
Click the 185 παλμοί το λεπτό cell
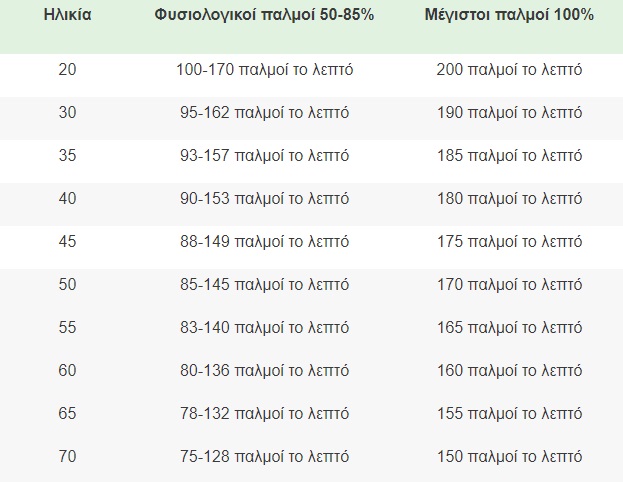tap(509, 156)
